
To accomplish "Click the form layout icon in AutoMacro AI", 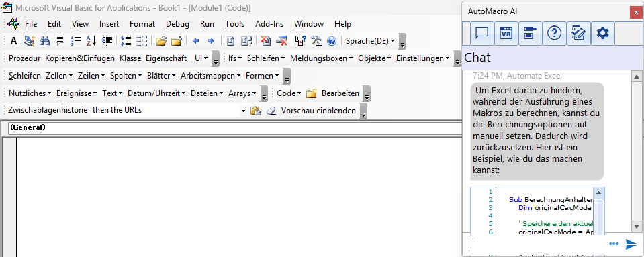I will tap(530, 34).
